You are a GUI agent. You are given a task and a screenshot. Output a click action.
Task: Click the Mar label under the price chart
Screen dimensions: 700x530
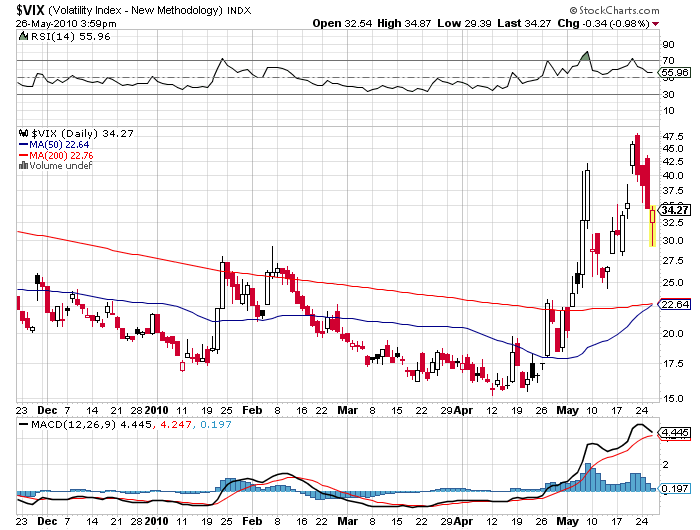[x=348, y=410]
